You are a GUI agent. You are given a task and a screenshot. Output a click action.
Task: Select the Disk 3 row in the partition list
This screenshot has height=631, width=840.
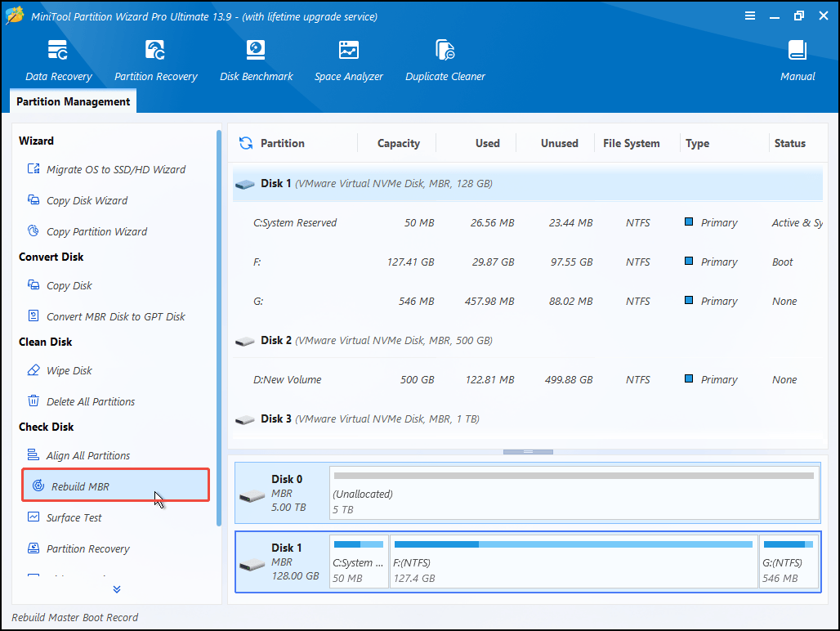tap(528, 418)
